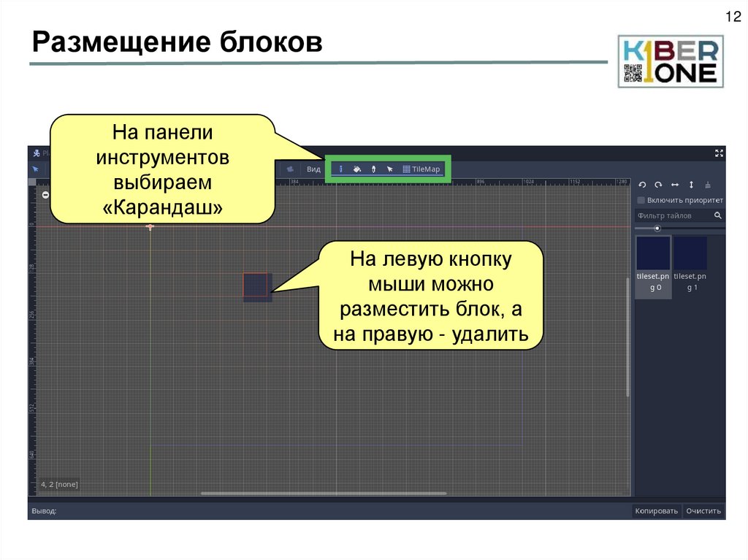Activate the tile Picker tool
Viewport: 748px width, 560px height.
coord(374,169)
